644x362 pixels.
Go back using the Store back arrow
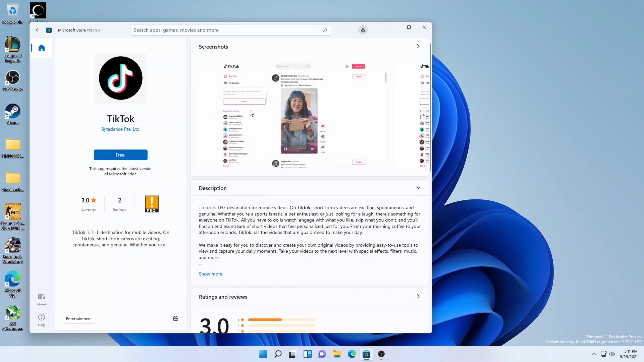[38, 30]
